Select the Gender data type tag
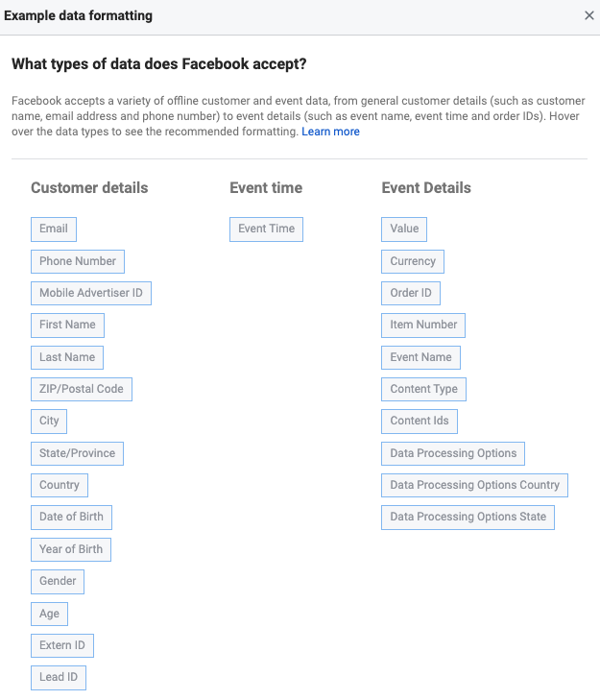 tap(58, 581)
